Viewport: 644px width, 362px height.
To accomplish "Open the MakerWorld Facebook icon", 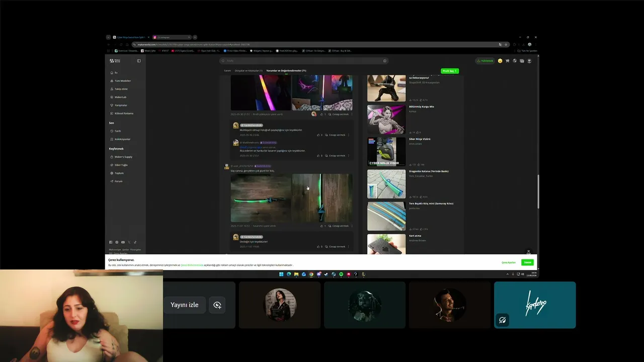I will (x=111, y=242).
